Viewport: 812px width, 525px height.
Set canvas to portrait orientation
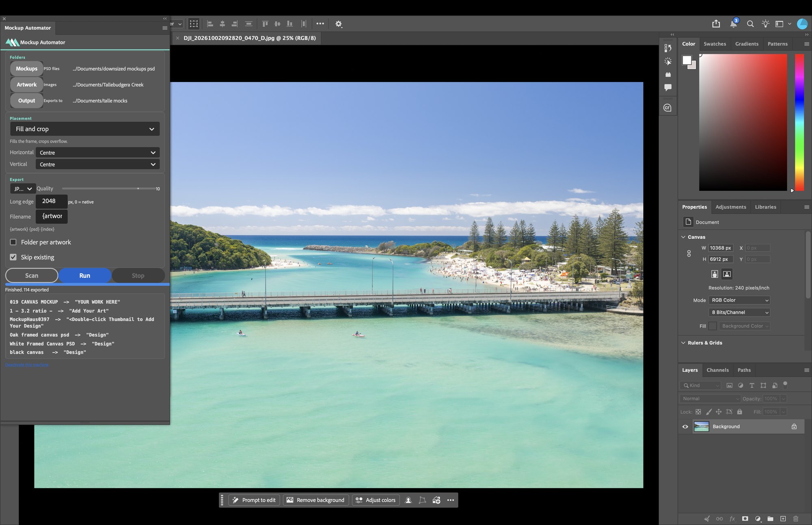coord(715,274)
